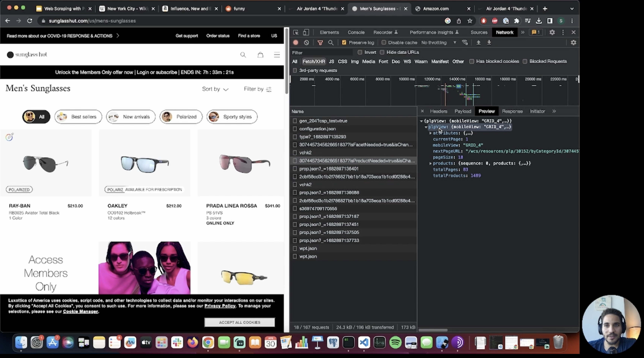Open the Sort by dropdown
Image resolution: width=644 pixels, height=358 pixels.
pyautogui.click(x=215, y=89)
